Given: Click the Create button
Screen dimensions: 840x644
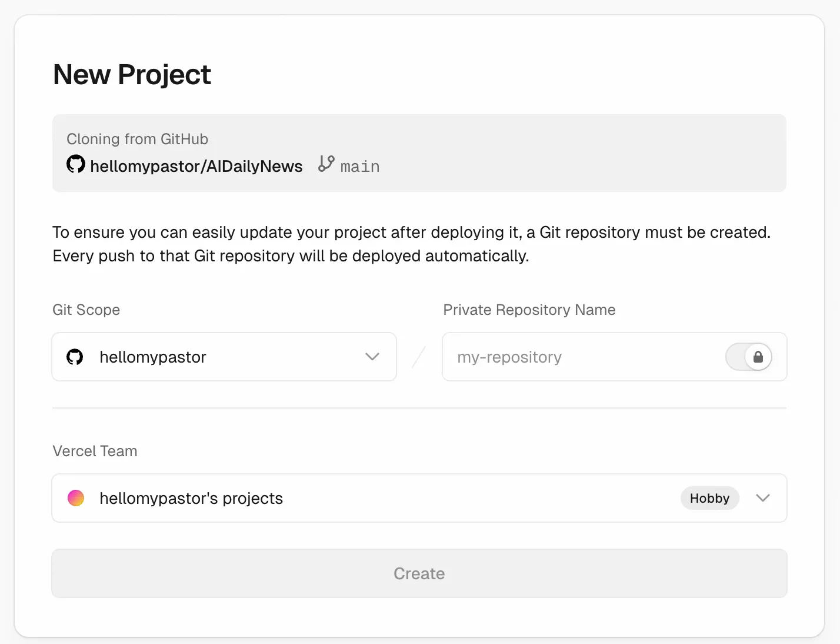Looking at the screenshot, I should pos(419,573).
